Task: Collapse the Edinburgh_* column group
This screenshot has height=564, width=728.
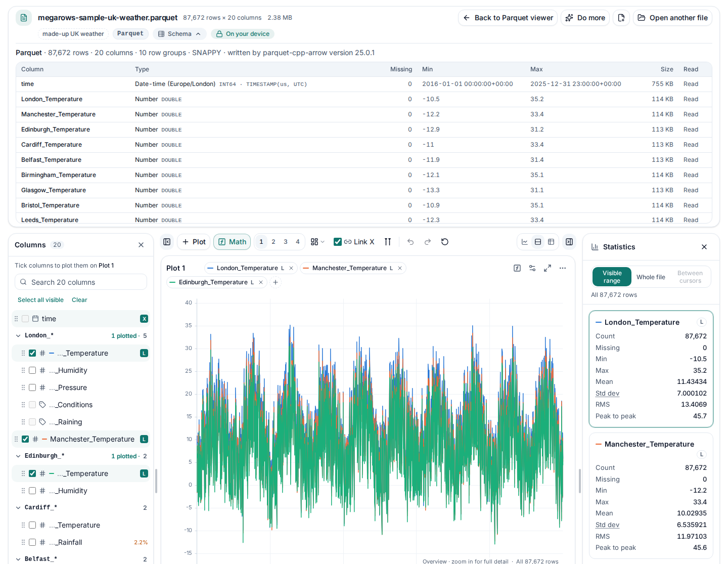Action: click(x=18, y=456)
